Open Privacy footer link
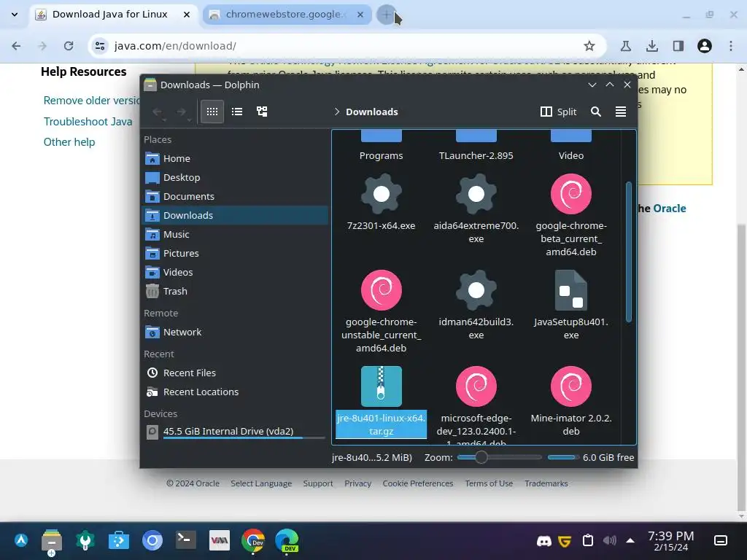The image size is (747, 560). click(357, 483)
